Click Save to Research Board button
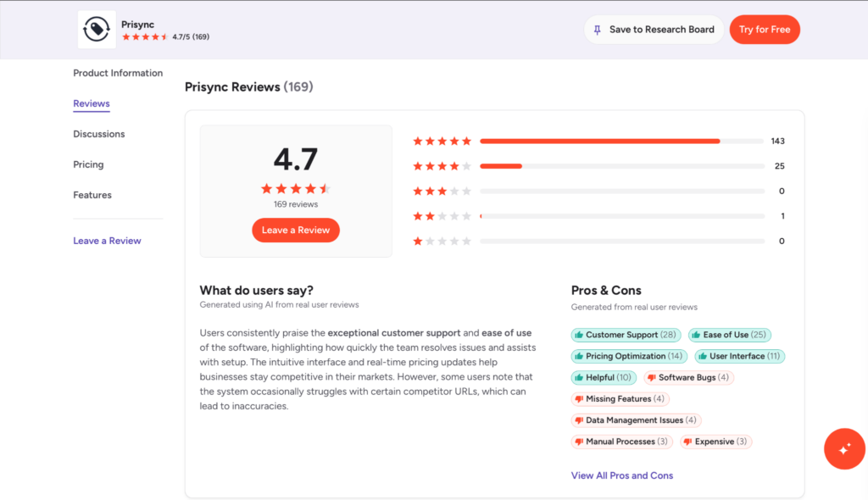 (654, 30)
